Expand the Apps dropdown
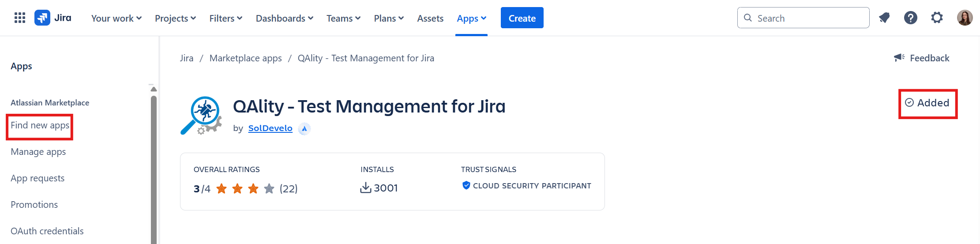Screen dimensions: 980x244 (472, 19)
